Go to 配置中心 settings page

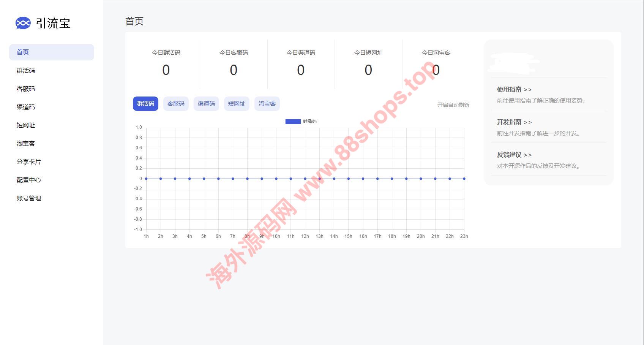pos(28,180)
